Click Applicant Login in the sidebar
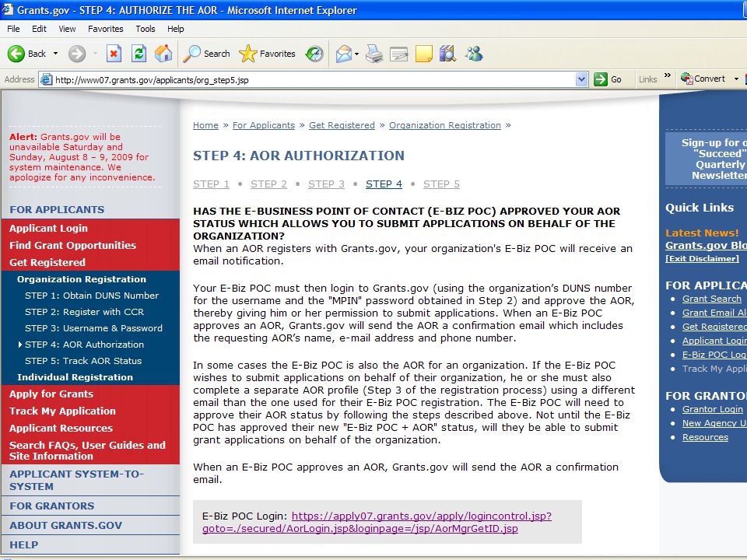The width and height of the screenshot is (747, 560). click(x=48, y=228)
